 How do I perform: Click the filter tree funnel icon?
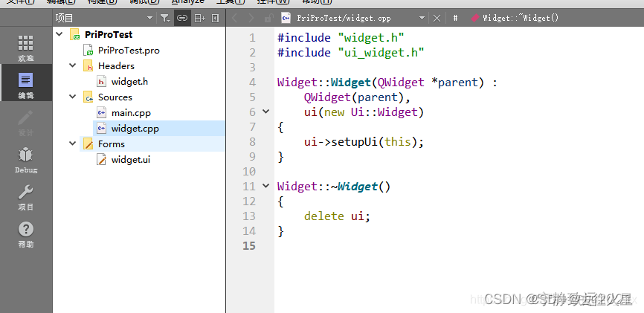(x=165, y=18)
